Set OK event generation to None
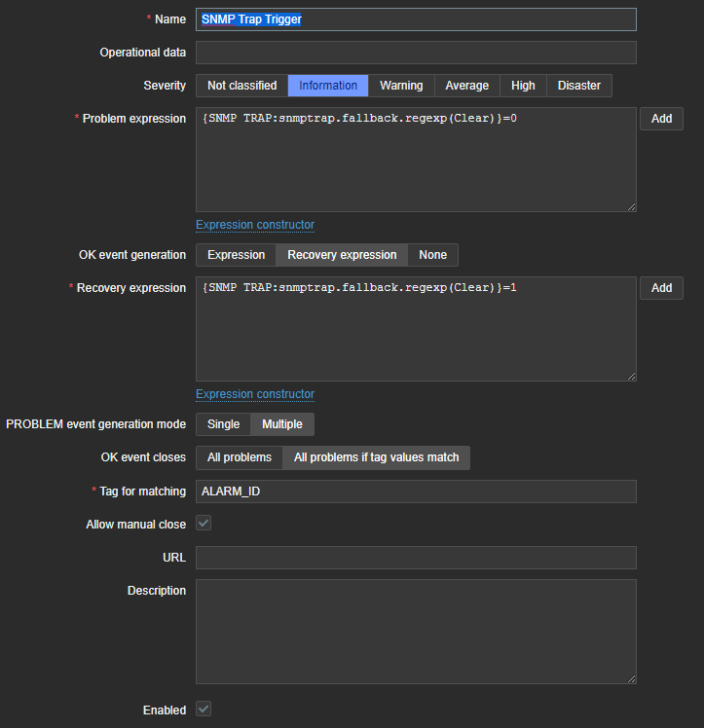The image size is (704, 728). [x=432, y=255]
